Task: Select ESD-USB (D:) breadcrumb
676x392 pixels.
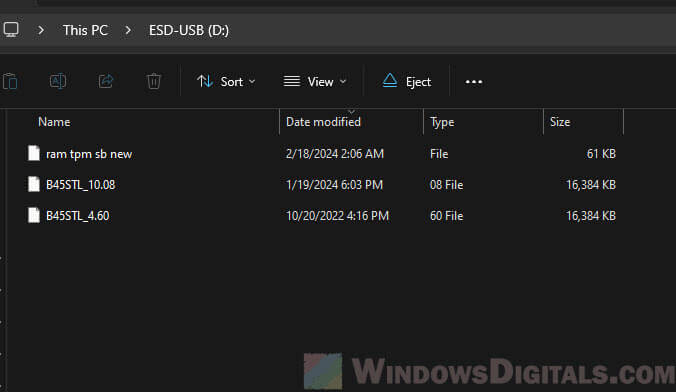Action: tap(189, 30)
